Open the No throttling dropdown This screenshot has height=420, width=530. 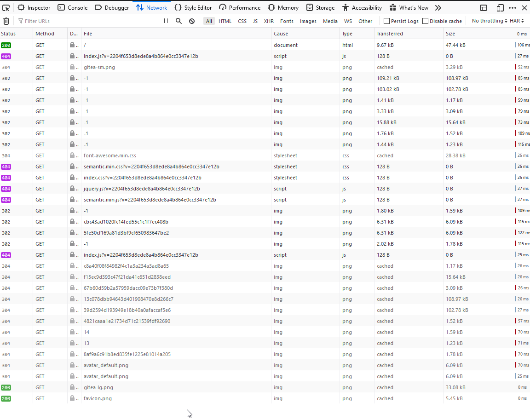490,21
